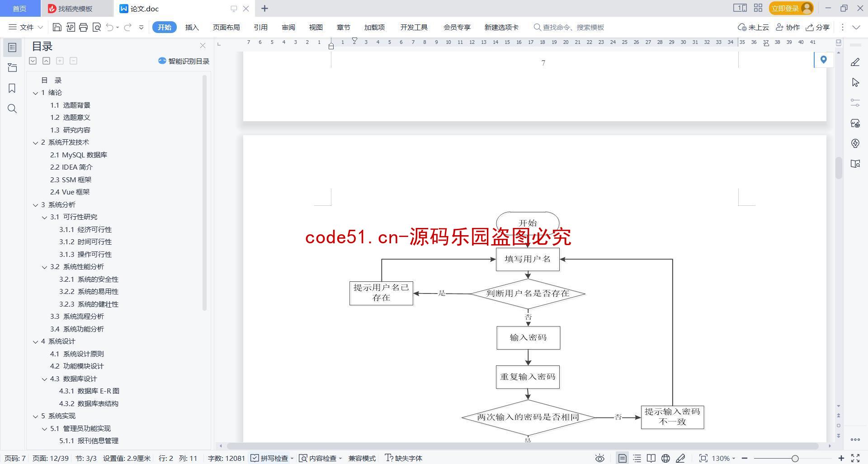Click 缺失字体 in status bar

(403, 458)
